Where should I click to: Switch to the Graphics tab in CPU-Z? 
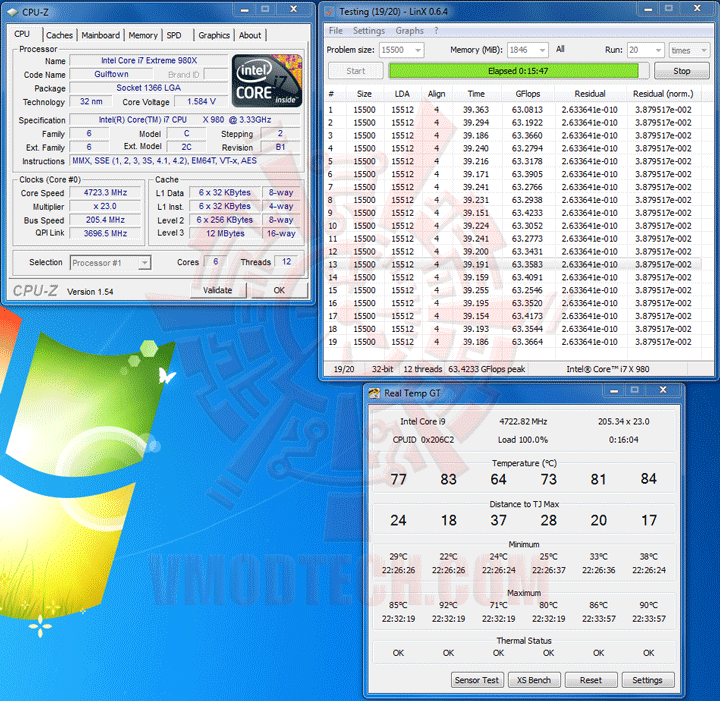tap(214, 35)
